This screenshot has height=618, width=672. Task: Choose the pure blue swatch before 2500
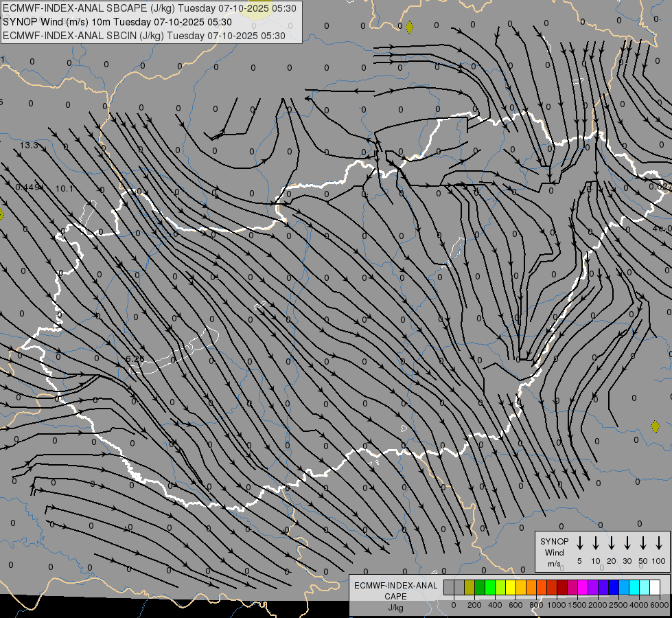point(614,588)
